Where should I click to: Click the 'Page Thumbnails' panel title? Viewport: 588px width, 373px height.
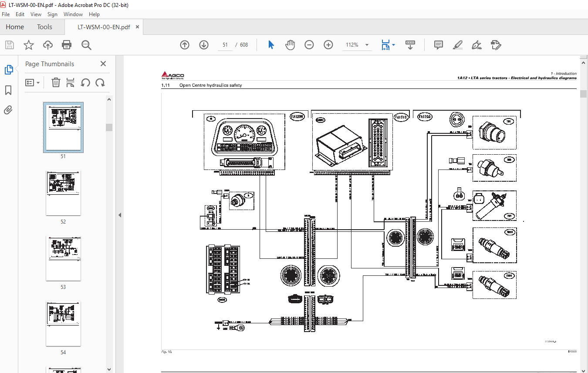point(50,64)
